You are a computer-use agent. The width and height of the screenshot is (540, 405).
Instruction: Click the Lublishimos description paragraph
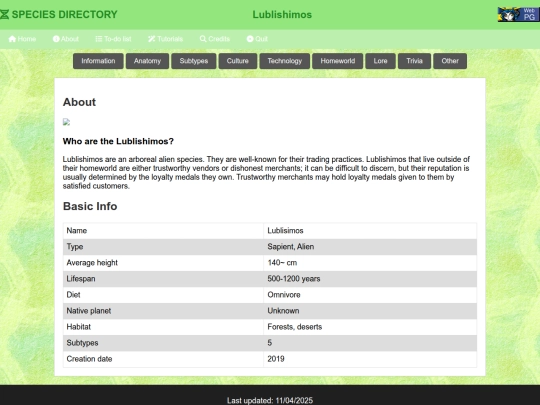[266, 173]
